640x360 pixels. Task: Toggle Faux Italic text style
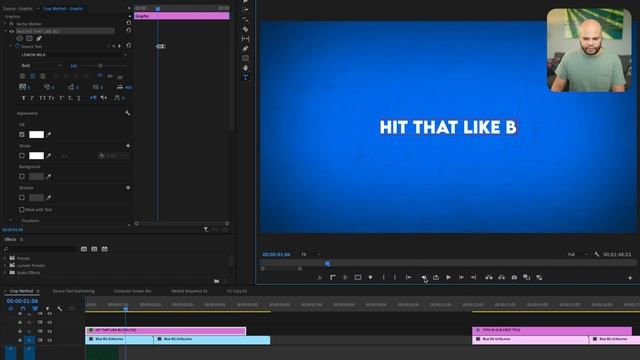coord(32,98)
